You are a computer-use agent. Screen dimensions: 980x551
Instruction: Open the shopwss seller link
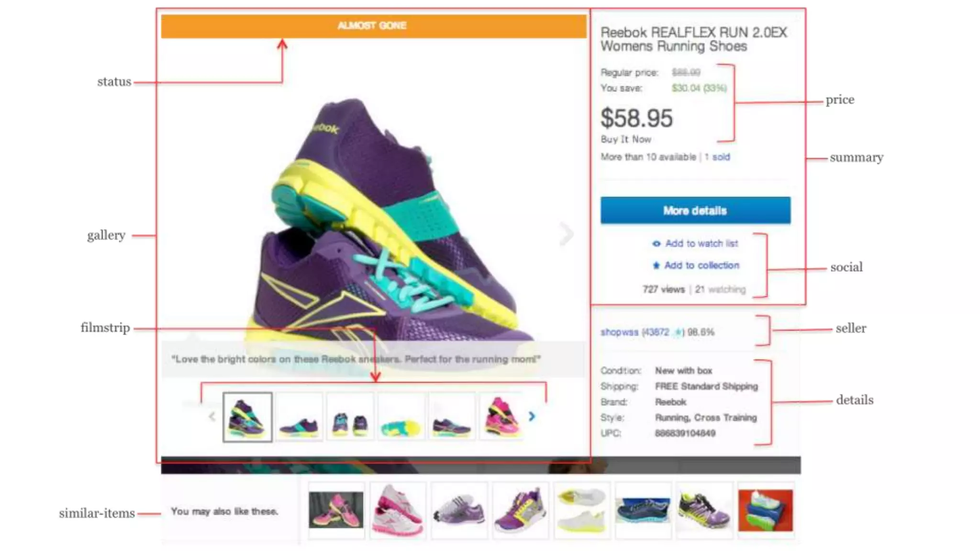[619, 332]
